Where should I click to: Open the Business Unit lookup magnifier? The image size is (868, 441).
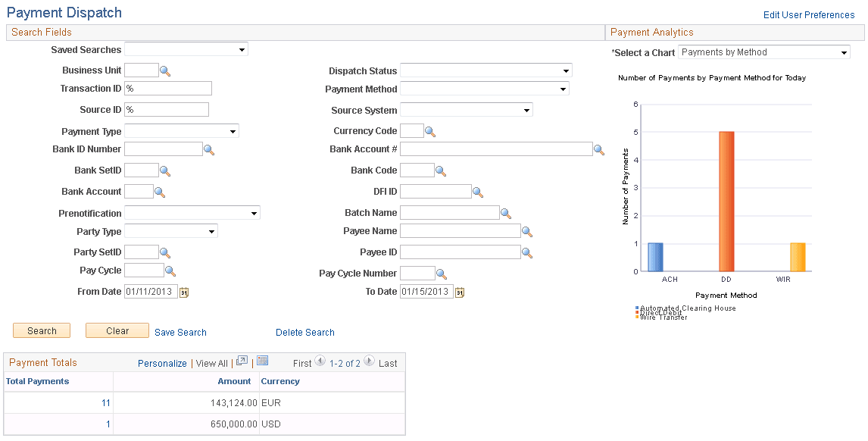[x=166, y=70]
